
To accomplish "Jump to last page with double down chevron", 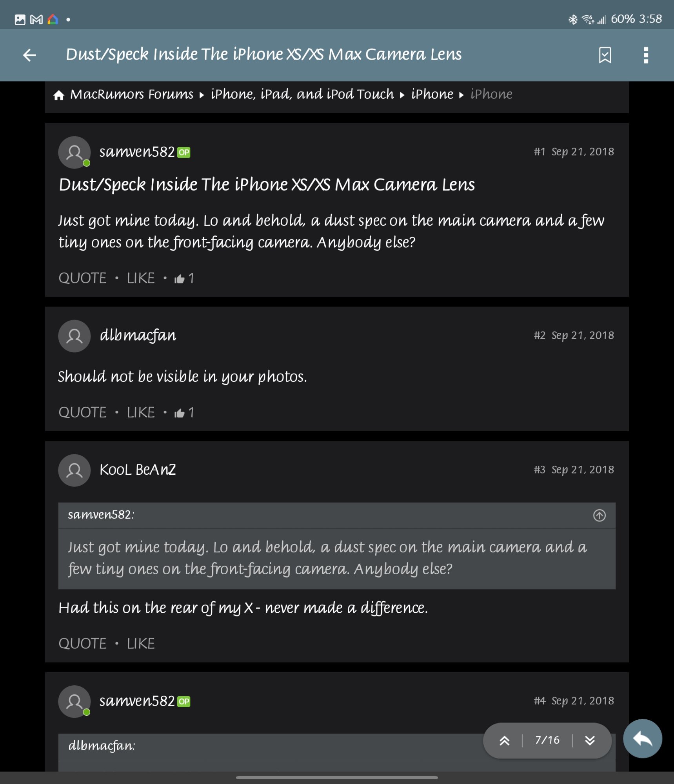I will tap(590, 740).
